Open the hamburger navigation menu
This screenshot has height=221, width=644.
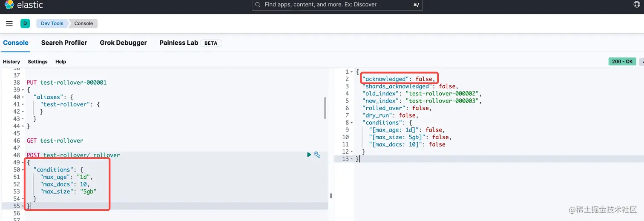(9, 23)
